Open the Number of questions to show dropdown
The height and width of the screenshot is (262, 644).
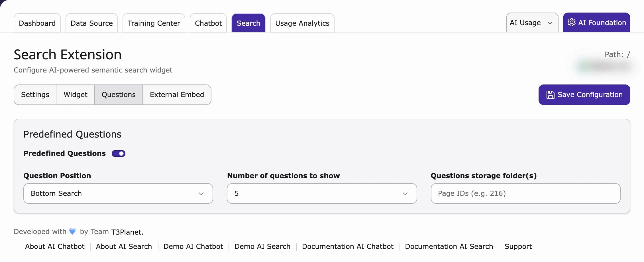pos(322,194)
